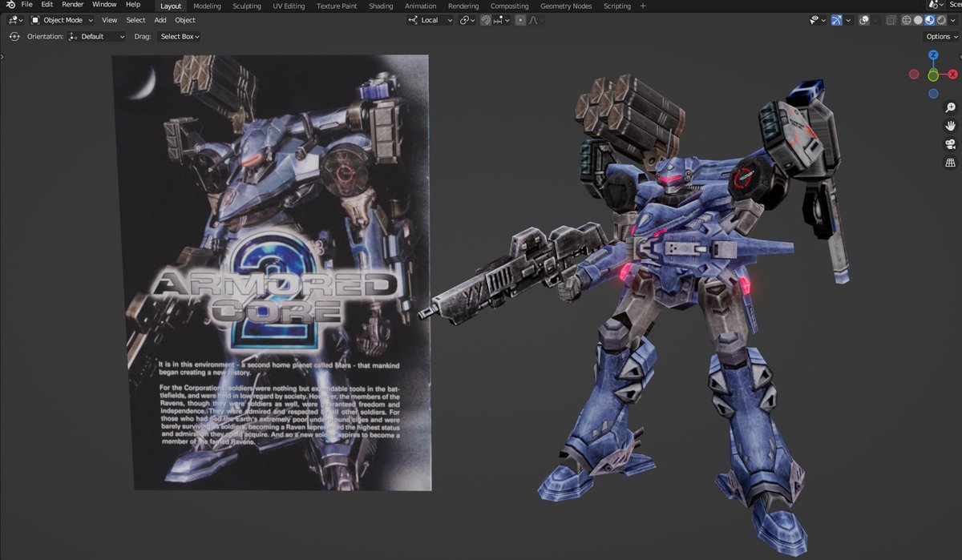This screenshot has height=560, width=962.
Task: Open the Edit menu
Action: [47, 5]
